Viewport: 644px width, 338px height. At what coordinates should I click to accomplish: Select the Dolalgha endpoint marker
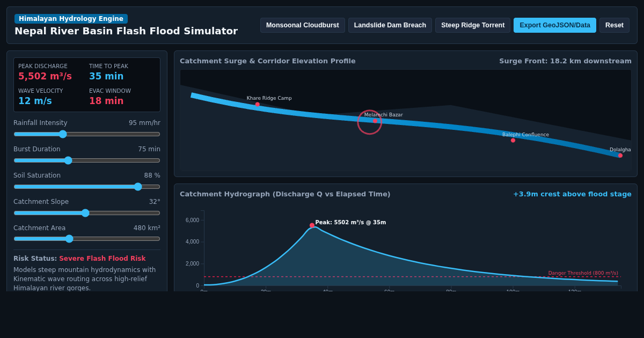pos(620,156)
